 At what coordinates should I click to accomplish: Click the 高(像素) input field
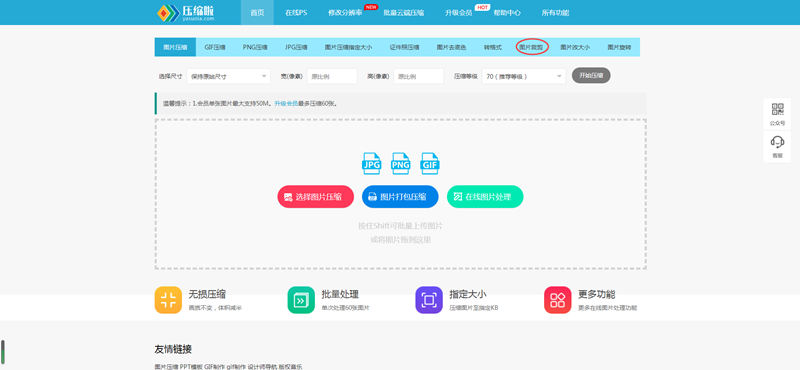point(418,76)
